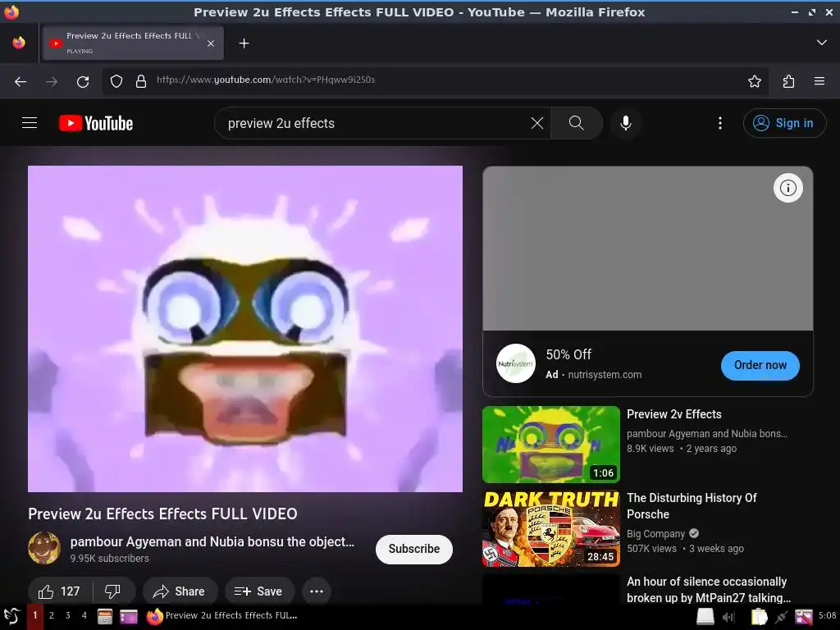Click the magnifying glass search button
This screenshot has width=840, height=630.
[577, 123]
